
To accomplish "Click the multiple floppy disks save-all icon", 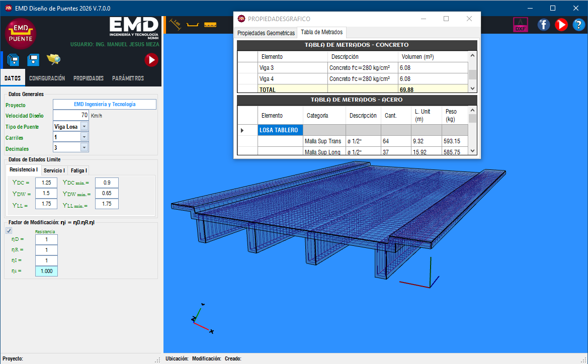I will (14, 60).
